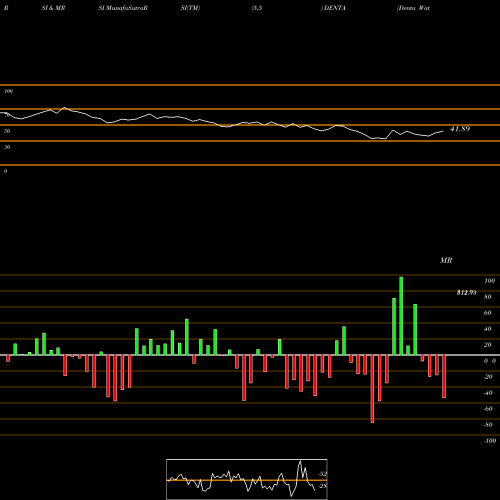Click the longest red MR bar near -80
This screenshot has width=500, height=500.
tap(372, 389)
